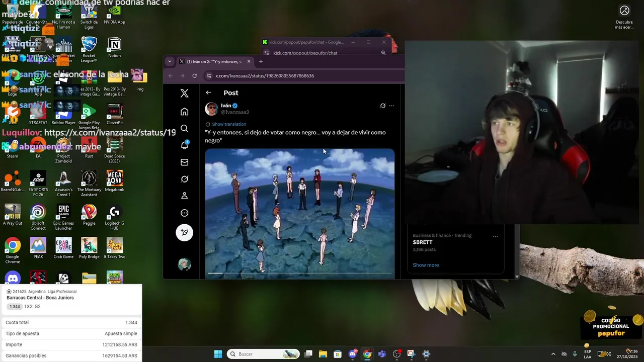Click zoom icon in kick chat popout

point(383,53)
